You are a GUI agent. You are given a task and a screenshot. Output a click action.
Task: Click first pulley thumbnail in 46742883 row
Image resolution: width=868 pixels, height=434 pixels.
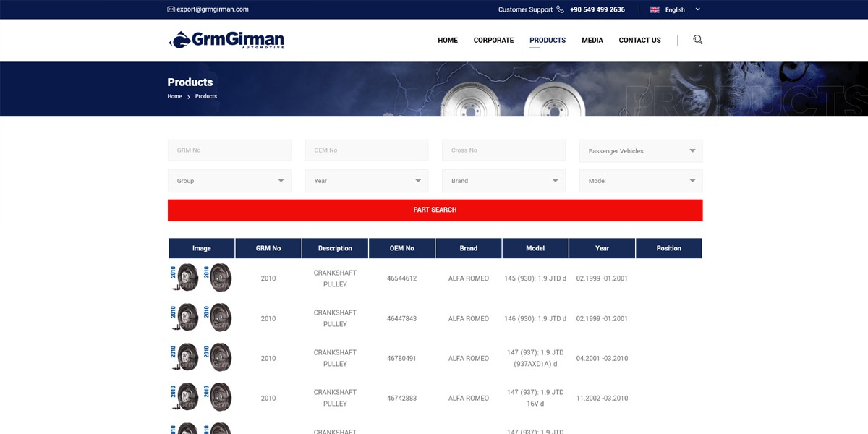click(184, 398)
